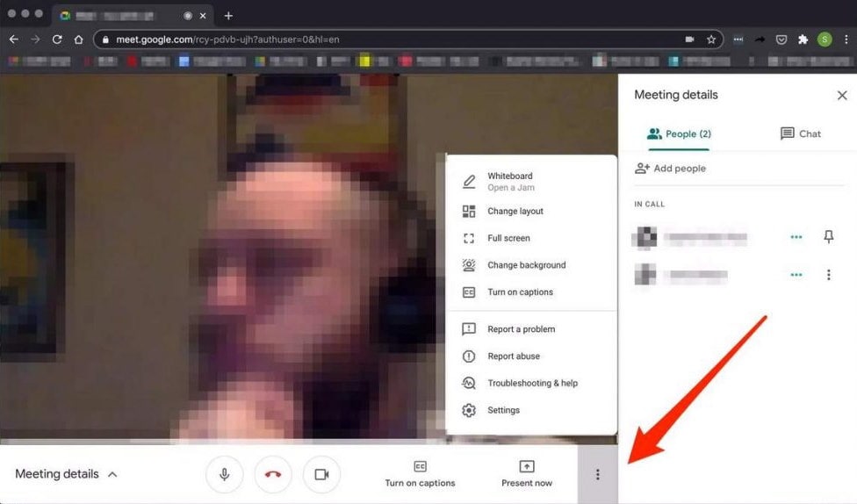857x504 pixels.
Task: Click camera permission icon in address bar
Action: (690, 40)
